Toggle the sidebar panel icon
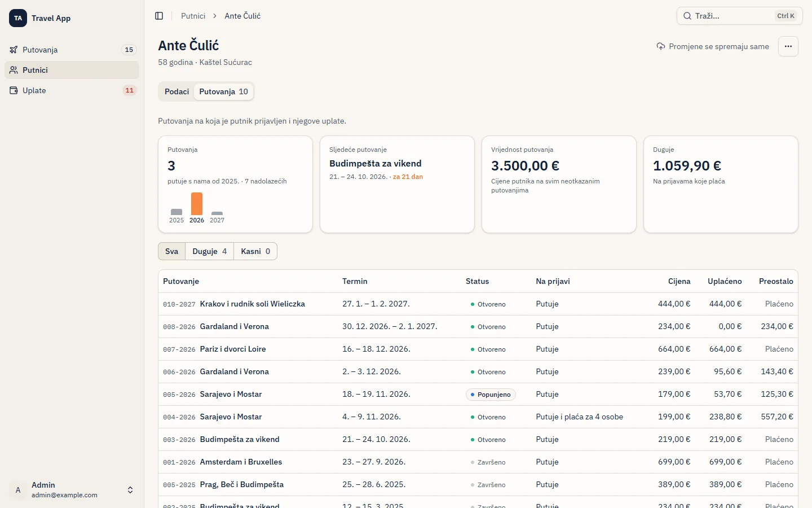 [159, 16]
